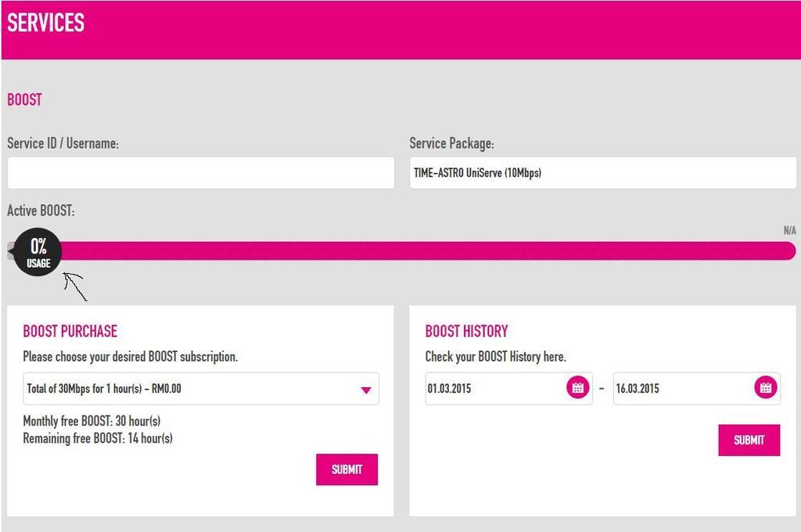Click the Service ID / Username input box

(200, 173)
